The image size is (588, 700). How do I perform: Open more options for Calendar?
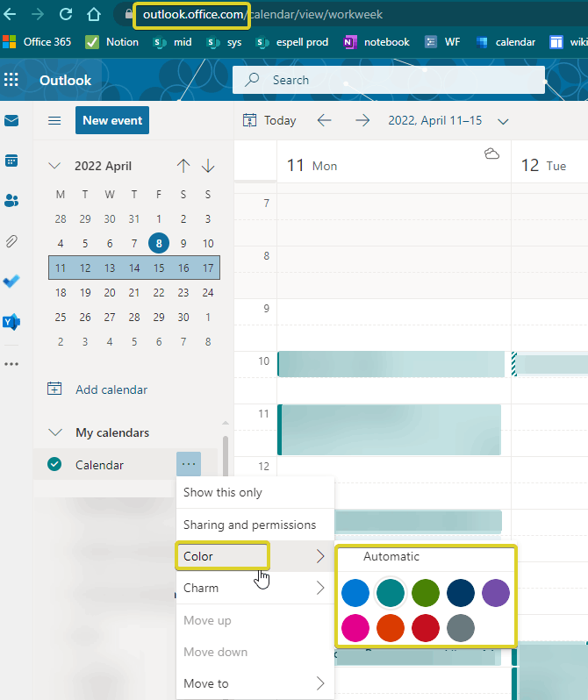[x=189, y=464]
